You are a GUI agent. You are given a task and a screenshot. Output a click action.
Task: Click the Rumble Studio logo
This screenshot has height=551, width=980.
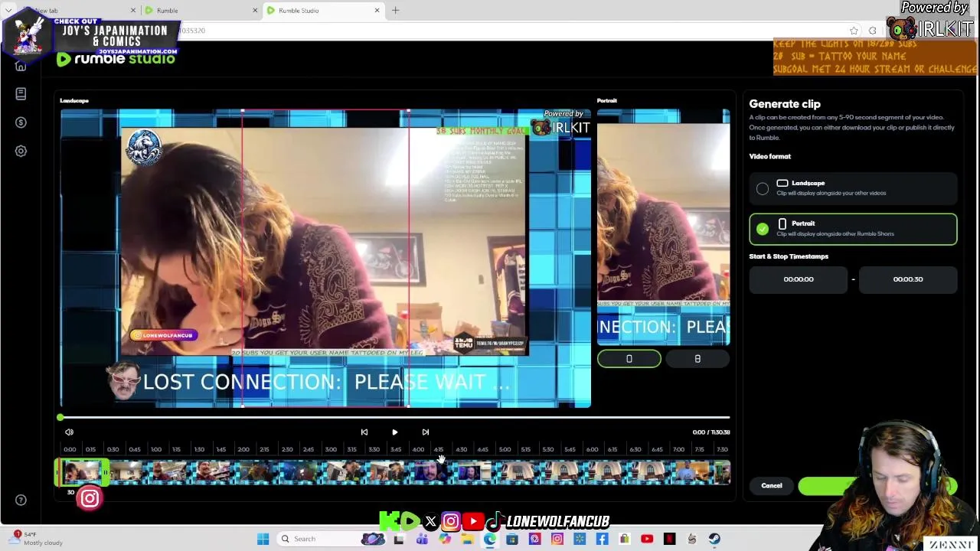point(116,59)
